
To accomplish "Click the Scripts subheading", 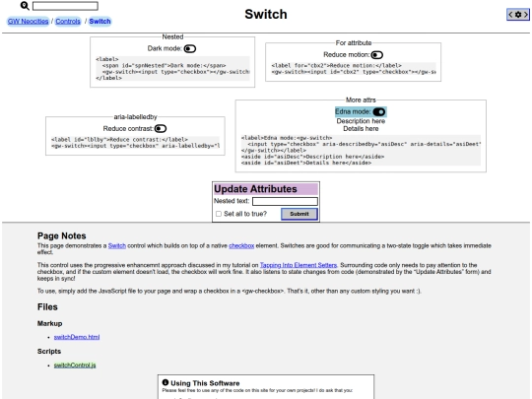I will coord(49,351).
